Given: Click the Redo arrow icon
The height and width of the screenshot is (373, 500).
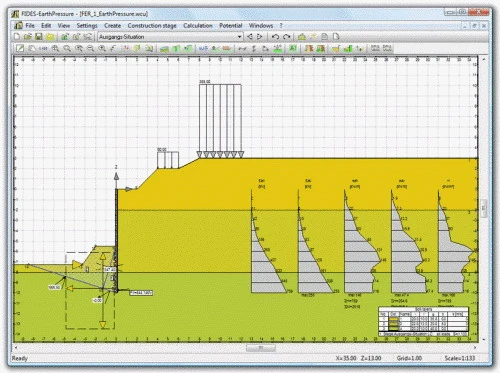Looking at the screenshot, I should [x=286, y=37].
